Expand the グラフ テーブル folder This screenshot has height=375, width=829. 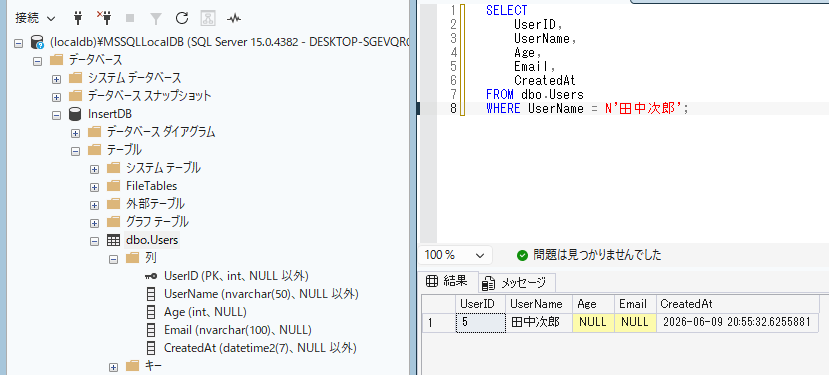click(95, 223)
